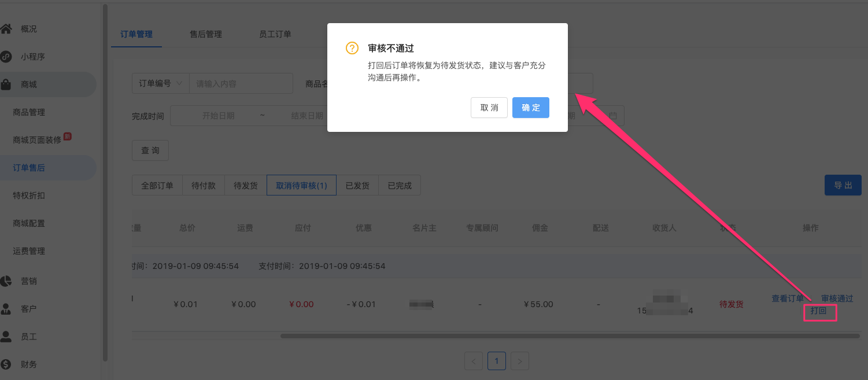
Task: Click the 审核不通过 dialog title
Action: (391, 48)
